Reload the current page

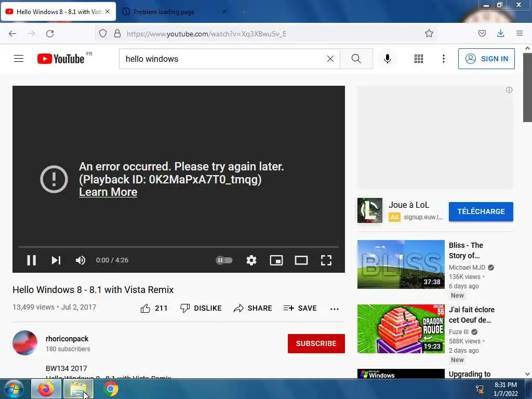pyautogui.click(x=50, y=34)
